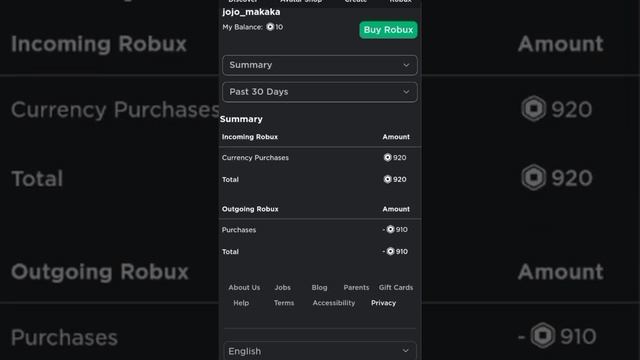Click the username jojo_makaka
Image resolution: width=640 pixels, height=360 pixels.
(251, 12)
